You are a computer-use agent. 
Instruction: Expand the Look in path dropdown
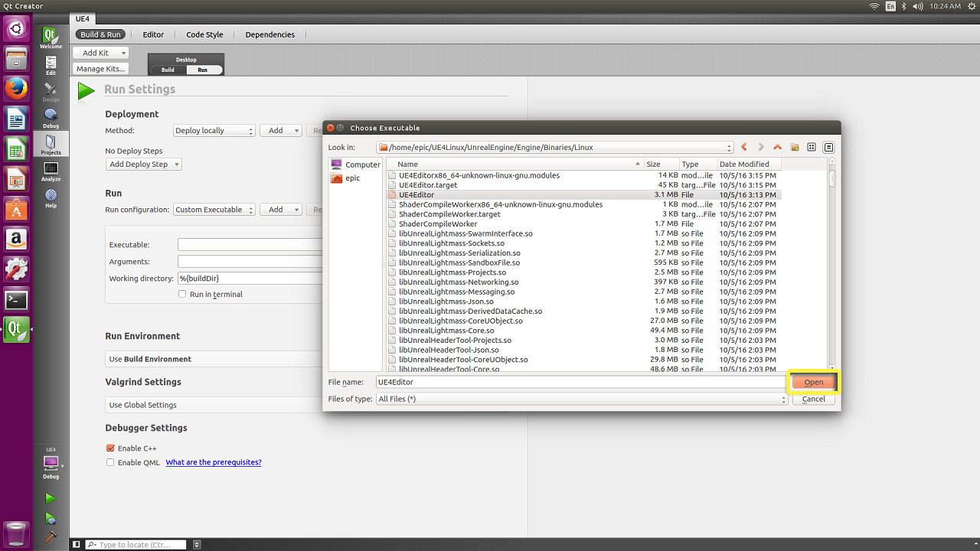coord(729,147)
